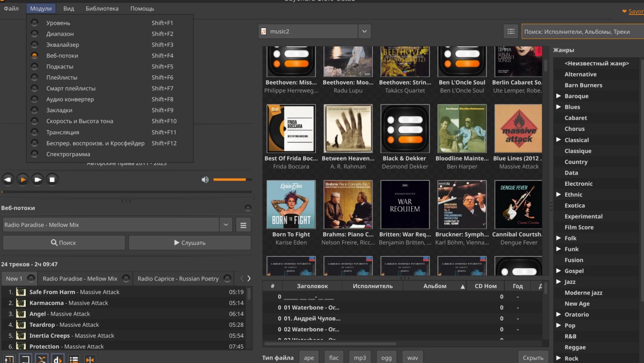The width and height of the screenshot is (644, 363).
Task: Expand the Baroque genre tree item
Action: [558, 96]
